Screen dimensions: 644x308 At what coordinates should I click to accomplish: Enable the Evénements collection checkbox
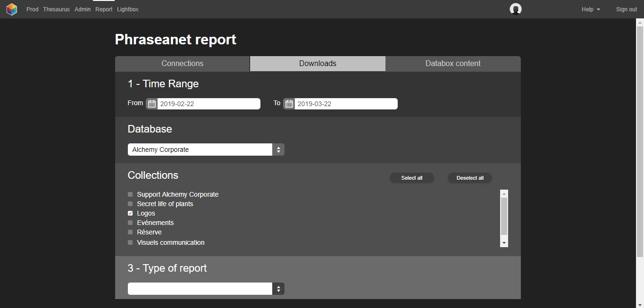(130, 223)
